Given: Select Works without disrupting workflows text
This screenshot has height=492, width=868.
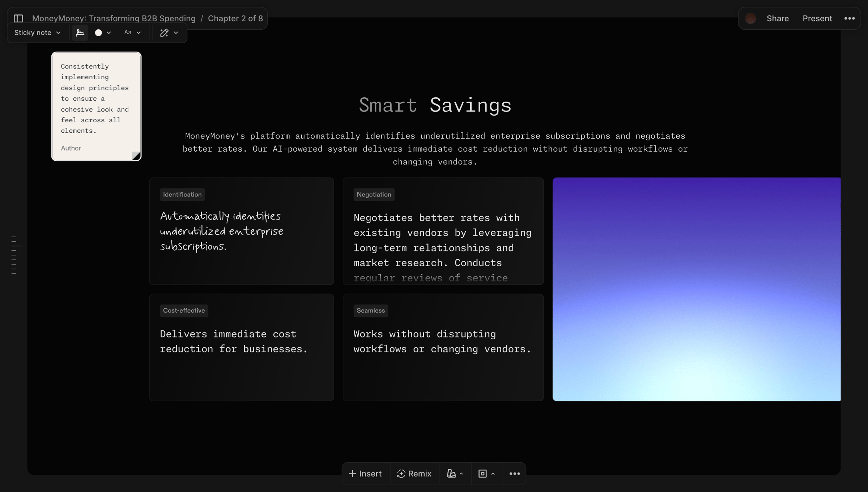Looking at the screenshot, I should point(442,342).
